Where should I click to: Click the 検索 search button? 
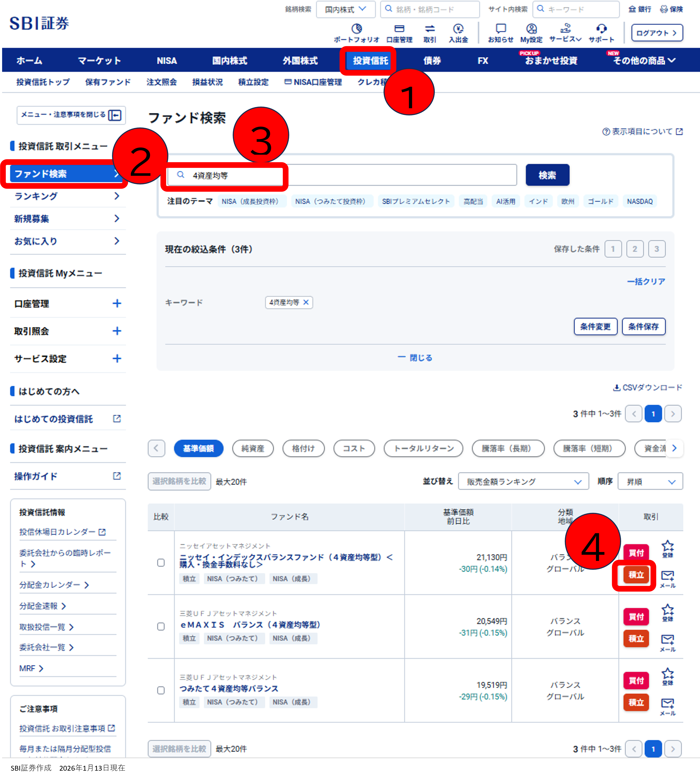coord(547,175)
